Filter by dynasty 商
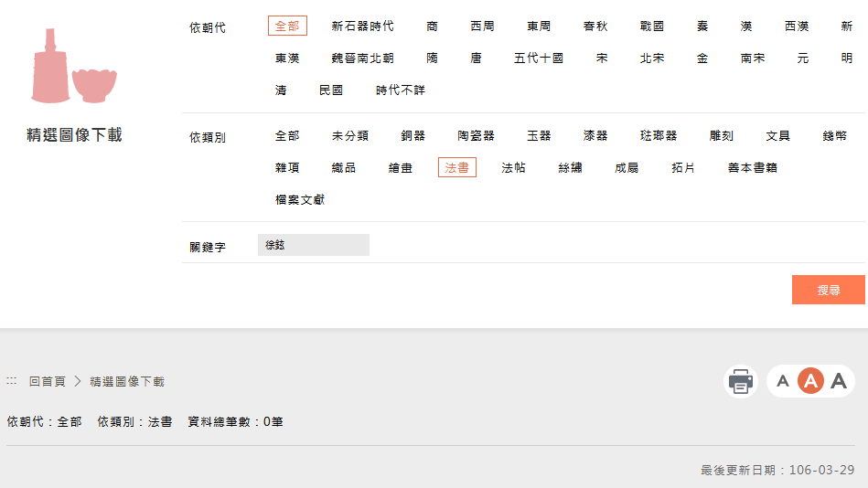The image size is (868, 488). click(x=433, y=26)
